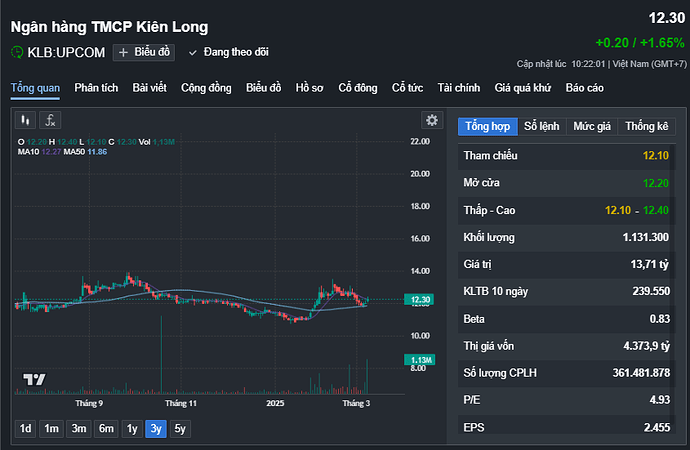
Task: Click the P/E value 4.93
Action: point(660,400)
